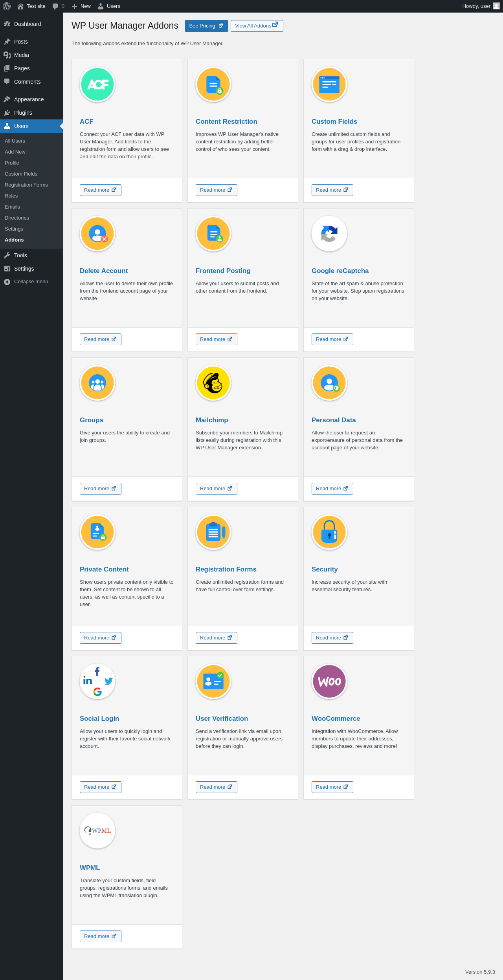Open the WordPress logo menu

[x=7, y=6]
